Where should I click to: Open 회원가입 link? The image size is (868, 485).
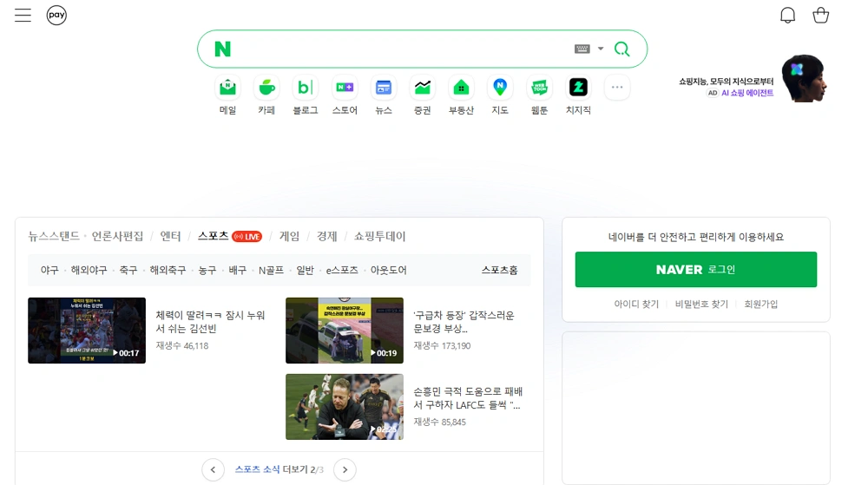(760, 304)
